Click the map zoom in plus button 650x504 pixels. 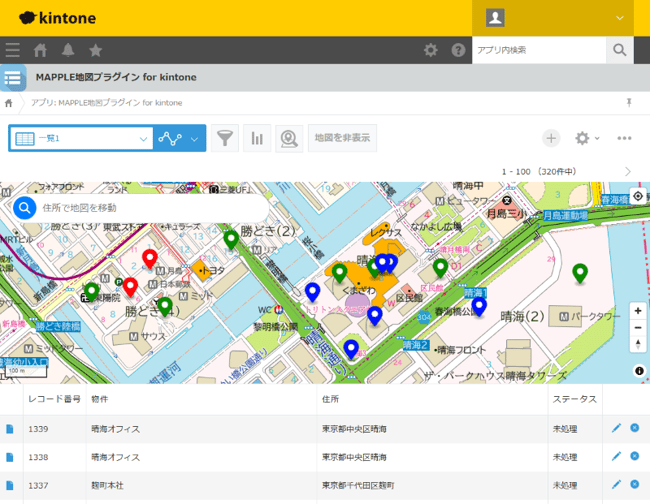pos(638,310)
